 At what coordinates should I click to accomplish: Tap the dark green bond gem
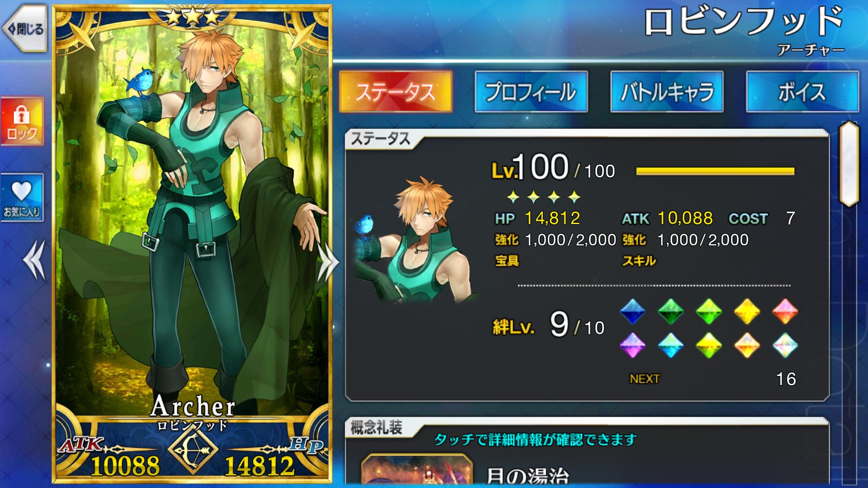click(x=670, y=311)
